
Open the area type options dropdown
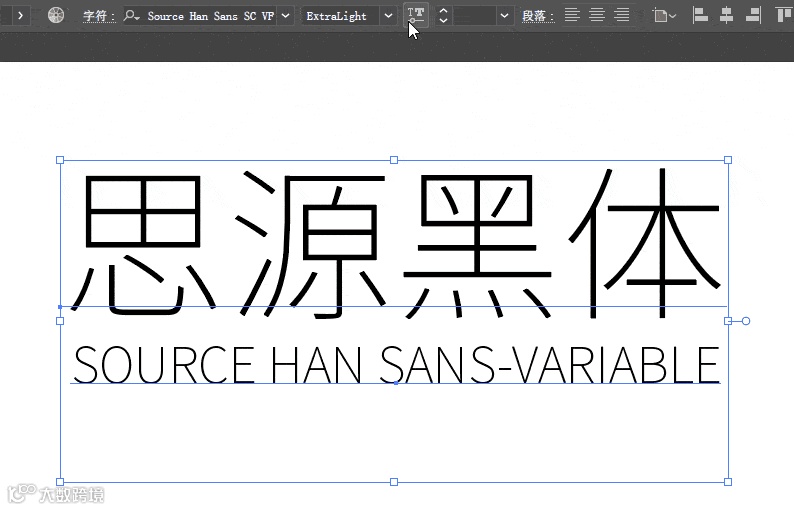pos(664,16)
